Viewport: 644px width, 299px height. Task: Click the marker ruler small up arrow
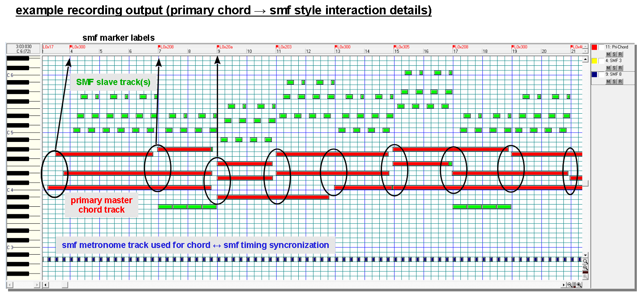point(585,47)
